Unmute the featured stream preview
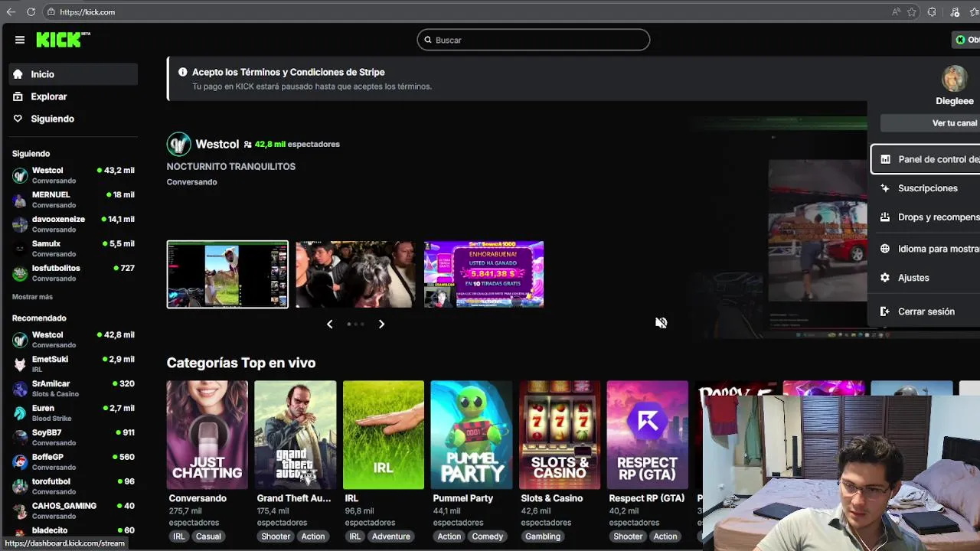This screenshot has height=551, width=980. [x=661, y=323]
